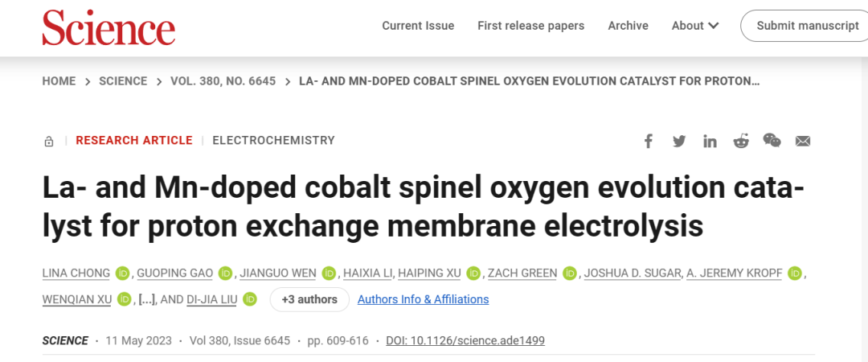The height and width of the screenshot is (362, 868).
Task: Share article via WeChat
Action: point(772,142)
